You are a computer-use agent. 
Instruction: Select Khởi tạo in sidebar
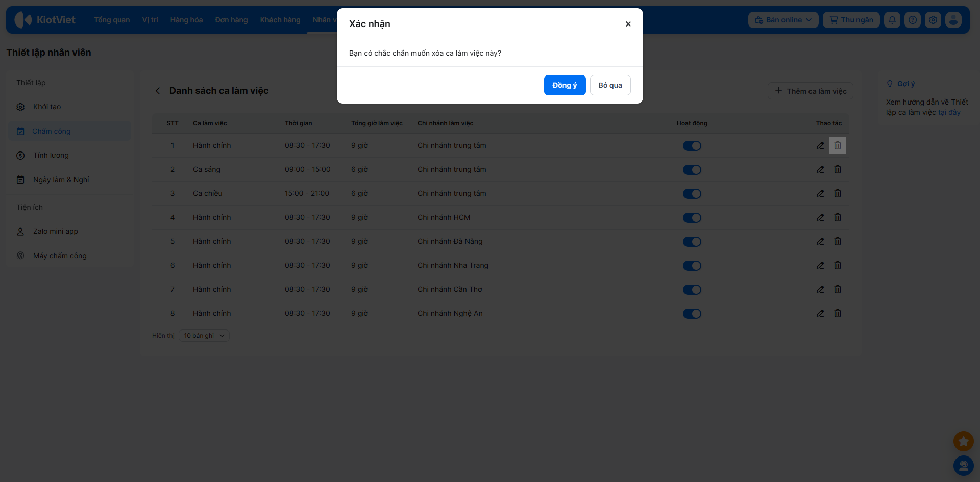click(70, 107)
